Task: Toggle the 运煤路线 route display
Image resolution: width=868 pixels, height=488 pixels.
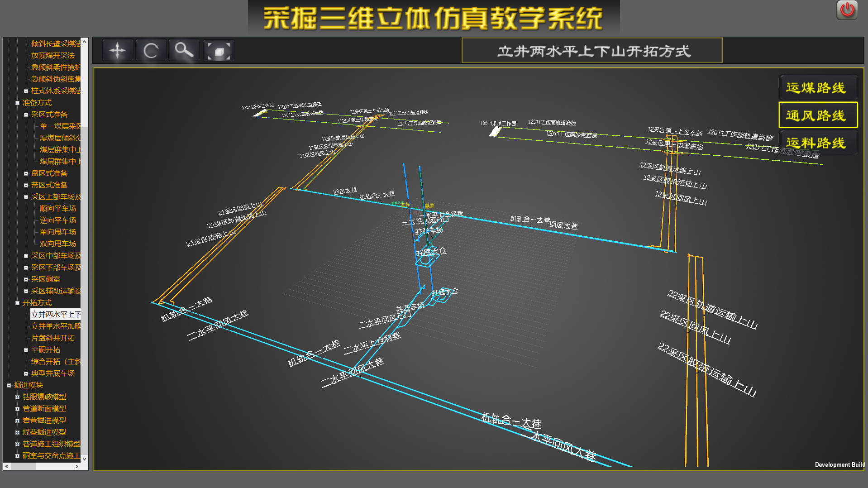Action: pos(818,87)
